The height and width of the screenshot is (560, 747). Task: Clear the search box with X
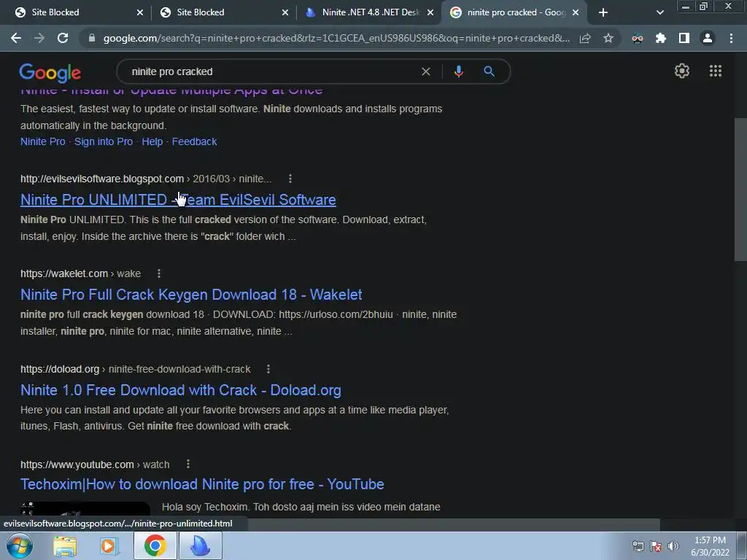pyautogui.click(x=426, y=71)
